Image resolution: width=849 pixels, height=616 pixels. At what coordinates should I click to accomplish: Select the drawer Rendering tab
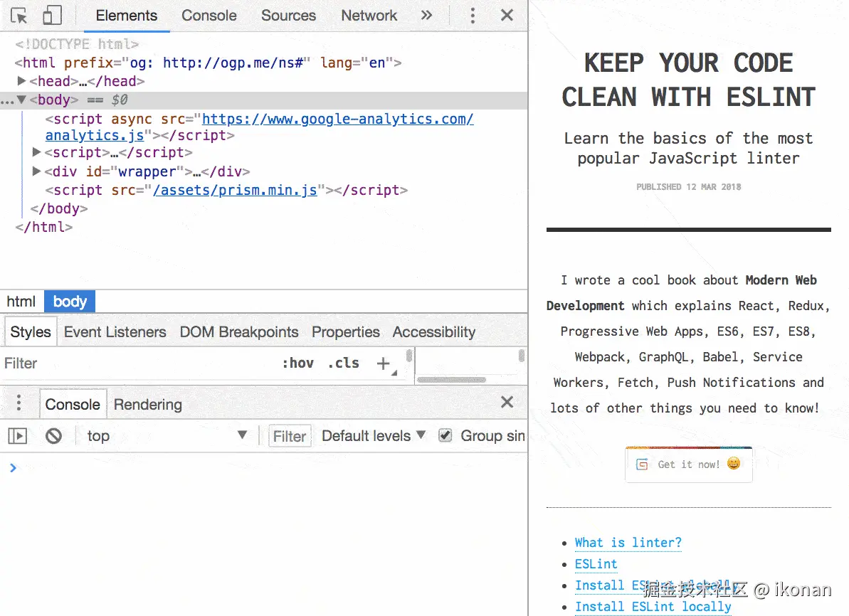point(148,404)
